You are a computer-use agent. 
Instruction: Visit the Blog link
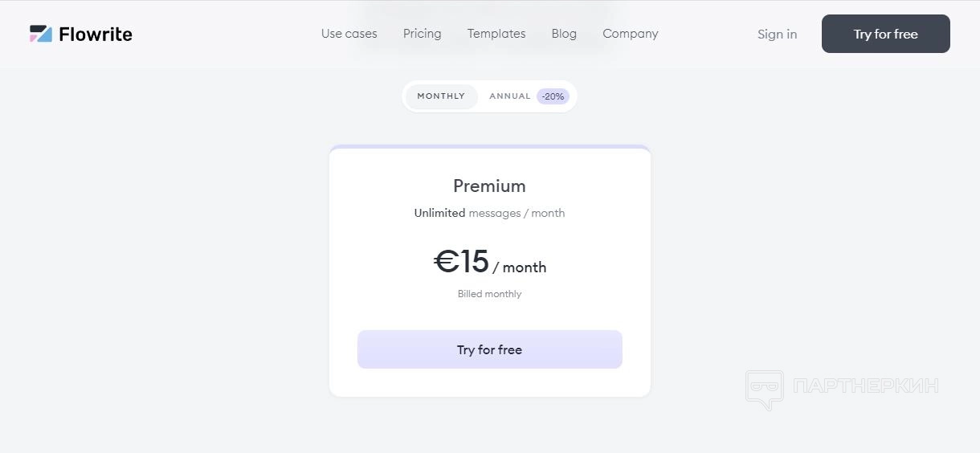click(x=564, y=34)
